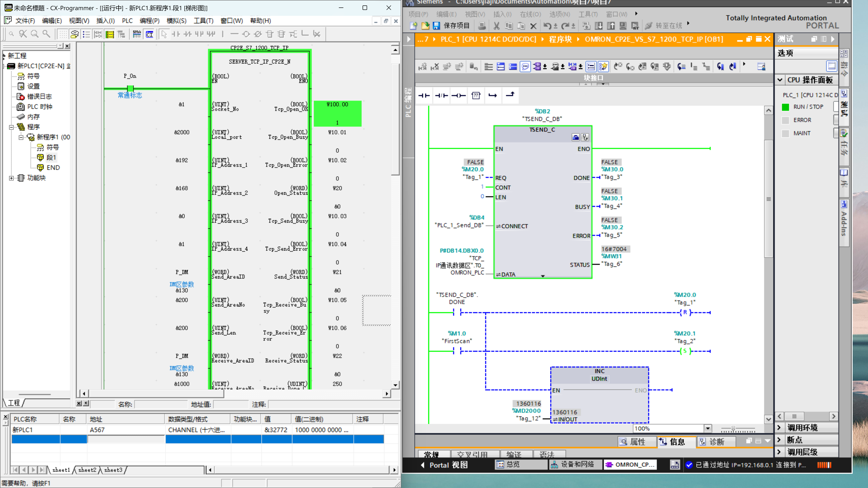Click the Save project floppy icon
The height and width of the screenshot is (488, 868).
coord(436,26)
